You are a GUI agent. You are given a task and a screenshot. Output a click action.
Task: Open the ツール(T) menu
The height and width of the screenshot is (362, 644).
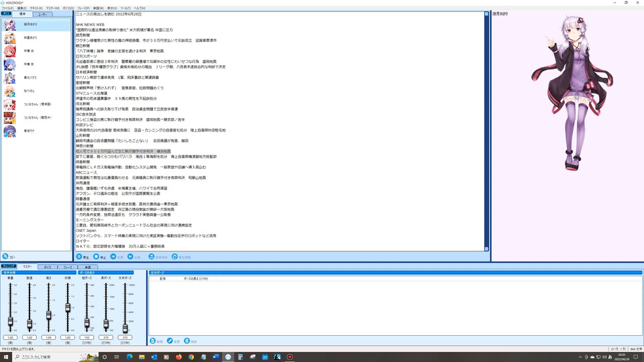point(125,8)
